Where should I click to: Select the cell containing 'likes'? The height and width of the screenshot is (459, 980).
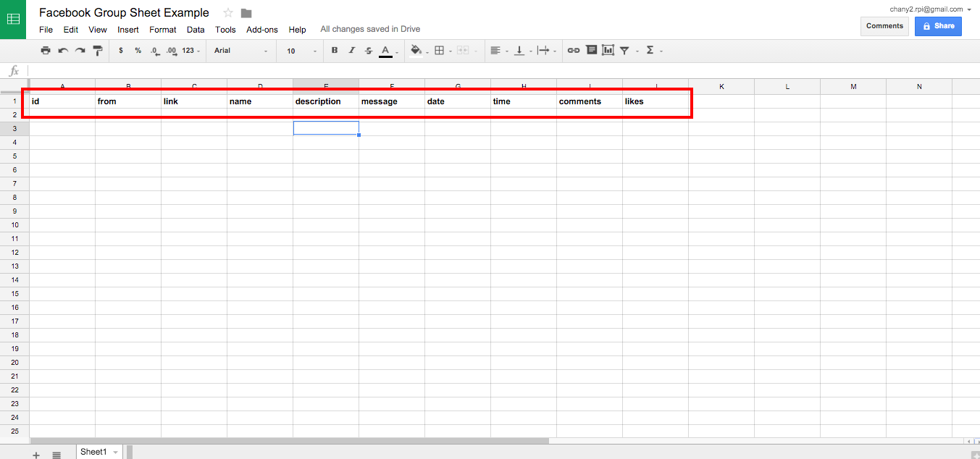coord(656,101)
